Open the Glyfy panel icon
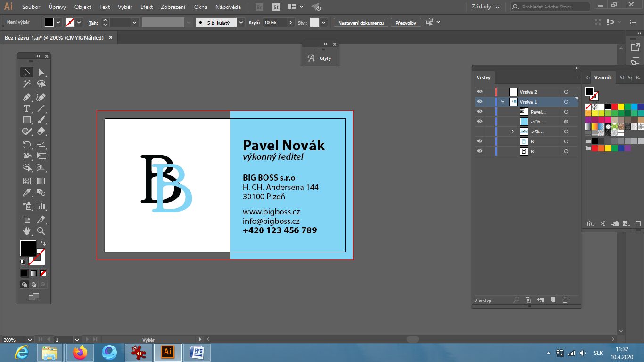The width and height of the screenshot is (644, 362). tap(311, 58)
